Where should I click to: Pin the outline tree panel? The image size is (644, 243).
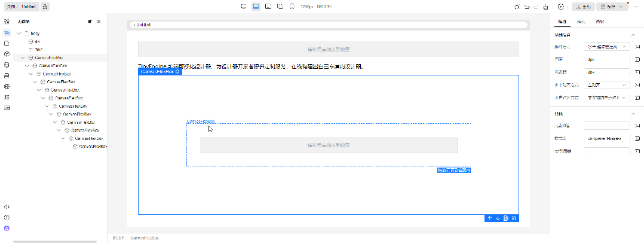pyautogui.click(x=90, y=22)
